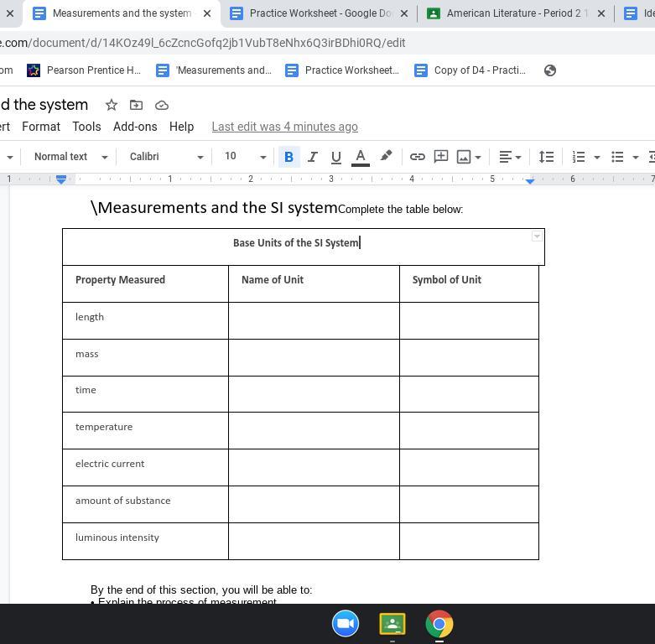
Task: Click the 'Symbol of Unit' header cell
Action: 469,283
